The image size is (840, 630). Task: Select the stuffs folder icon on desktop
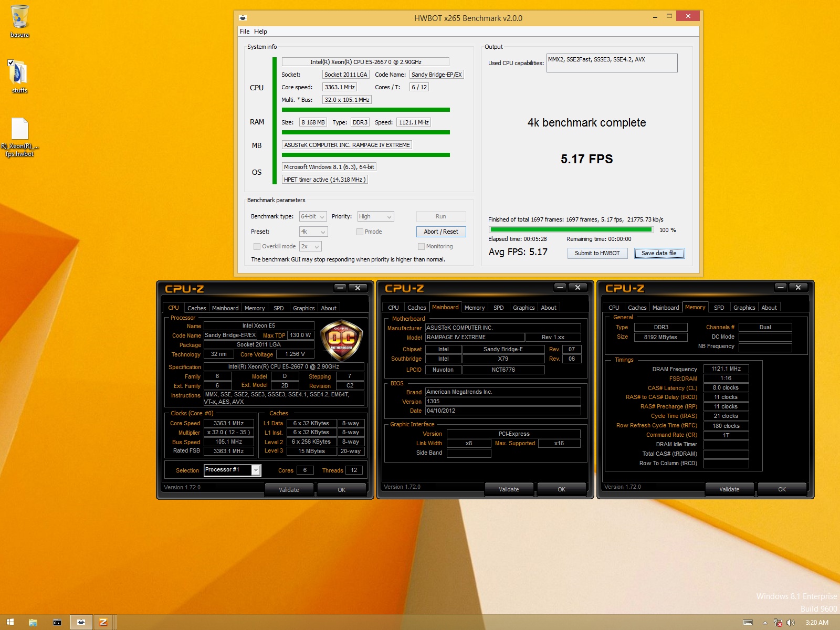click(x=19, y=77)
